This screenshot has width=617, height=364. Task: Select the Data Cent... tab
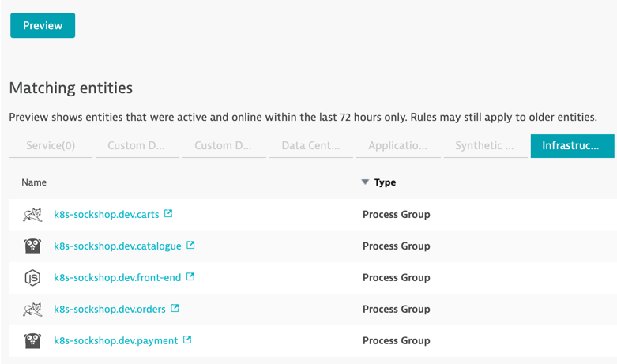[310, 146]
